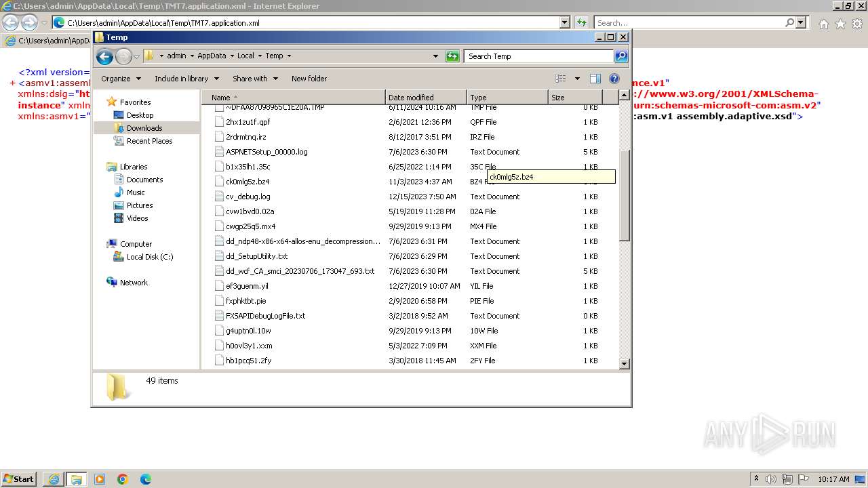Screen dimensions: 868x488
Task: Click file list scrollbar down arrow
Action: coord(625,364)
